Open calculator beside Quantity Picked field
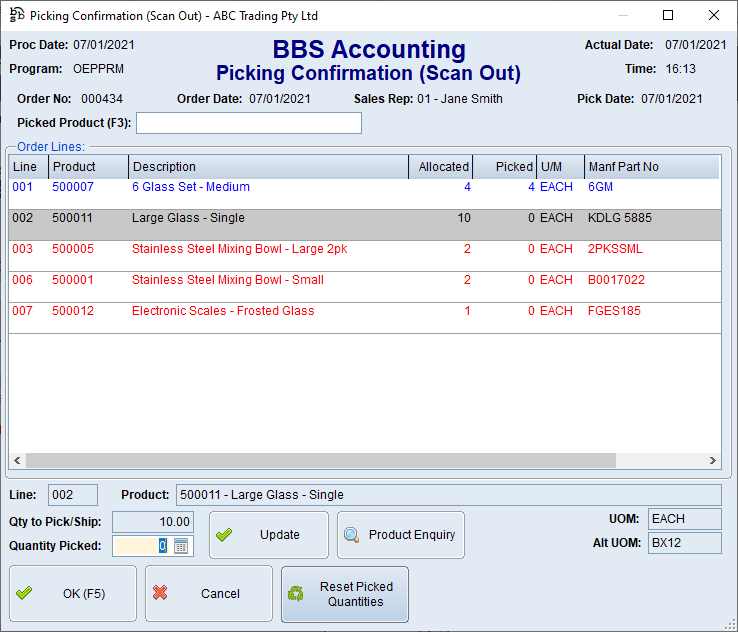The height and width of the screenshot is (632, 738). (181, 546)
